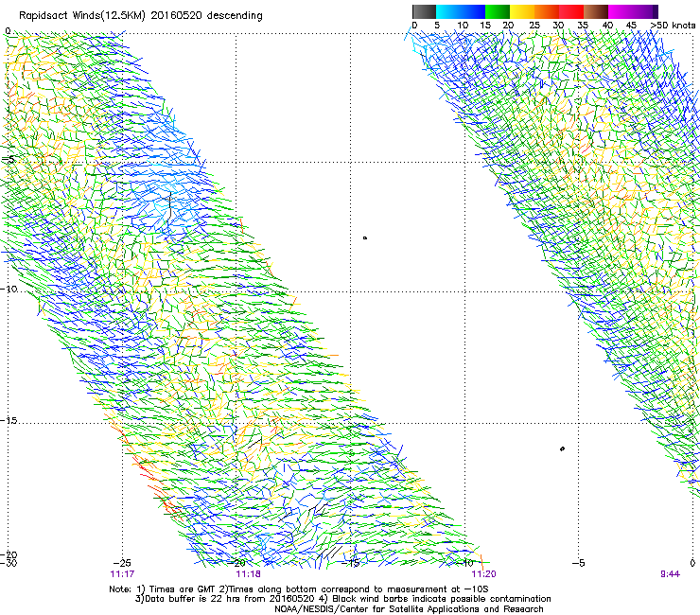This screenshot has height=615, width=700.
Task: Click the '-15' latitude label on left axis
Action: [x=9, y=421]
